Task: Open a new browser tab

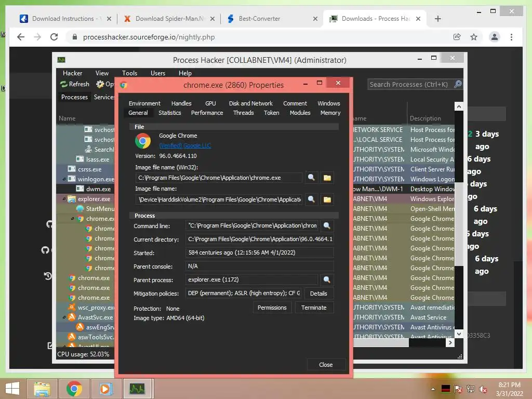Action: click(437, 19)
